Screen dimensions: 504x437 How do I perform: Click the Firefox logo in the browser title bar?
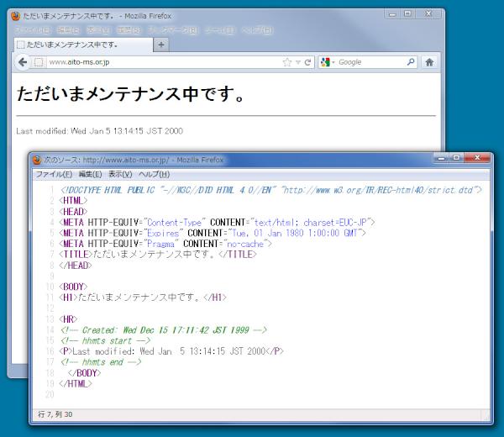[15, 16]
